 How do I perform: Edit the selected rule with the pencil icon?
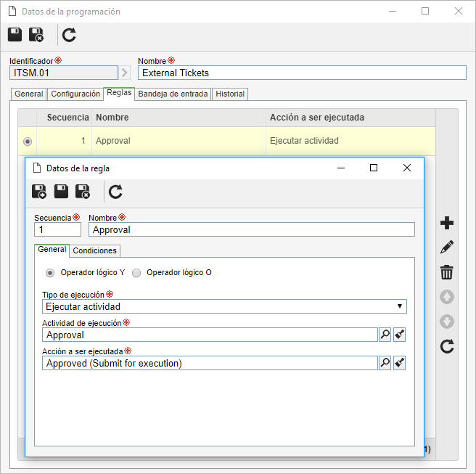click(x=447, y=248)
